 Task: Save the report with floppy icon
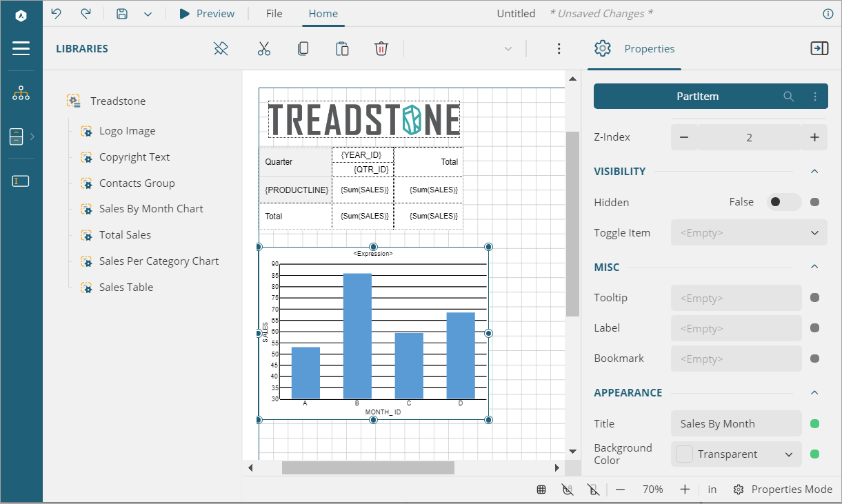(122, 13)
